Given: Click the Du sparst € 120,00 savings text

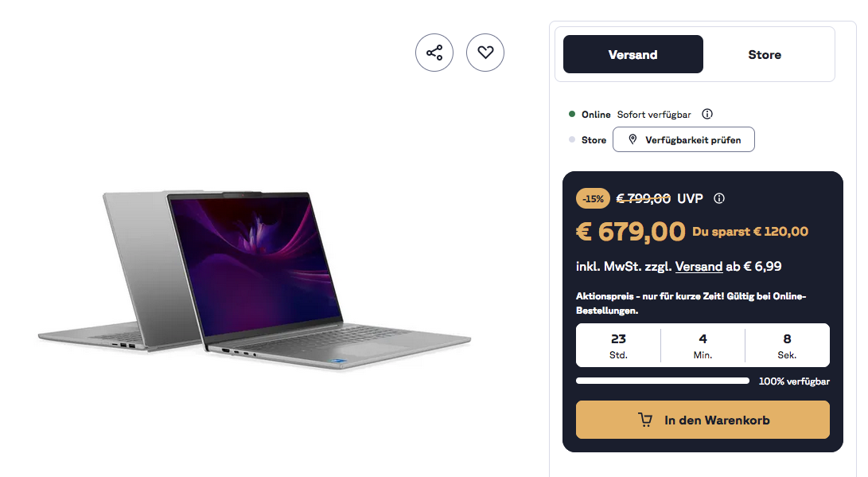Looking at the screenshot, I should [x=750, y=232].
